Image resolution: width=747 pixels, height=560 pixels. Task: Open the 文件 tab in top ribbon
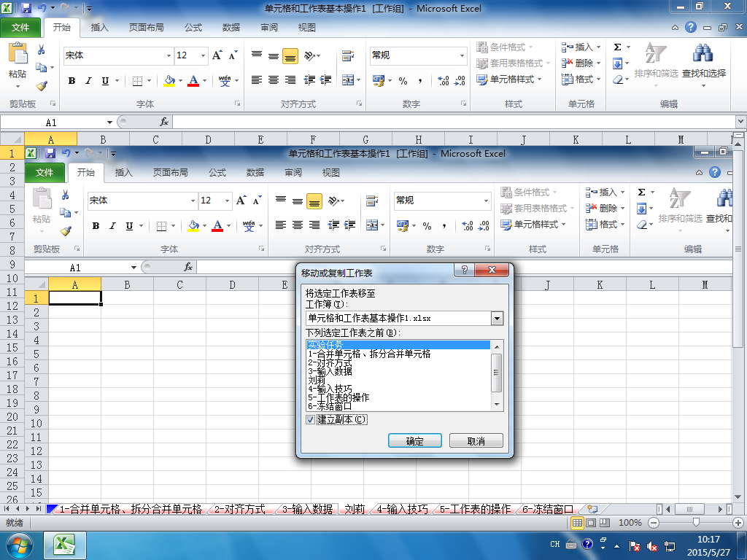(20, 28)
